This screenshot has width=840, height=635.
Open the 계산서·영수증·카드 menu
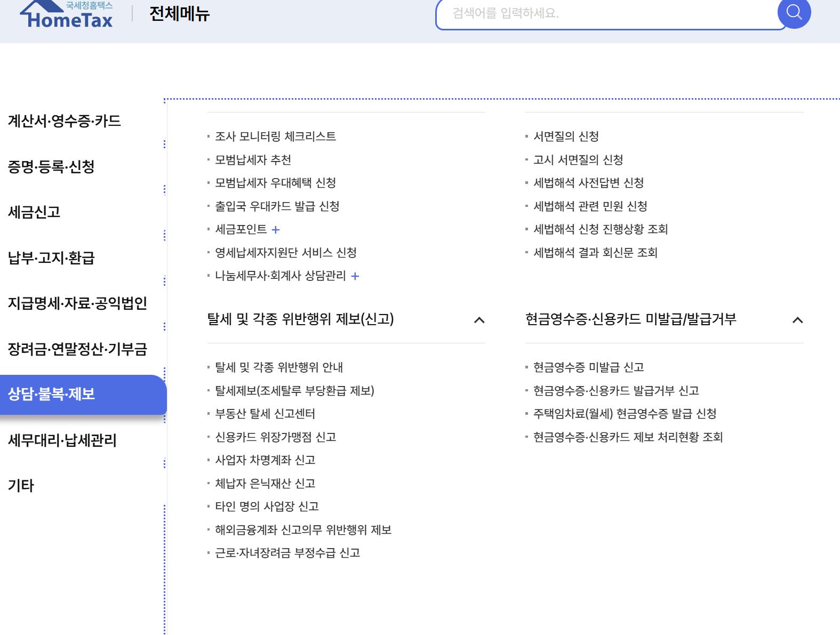(65, 121)
